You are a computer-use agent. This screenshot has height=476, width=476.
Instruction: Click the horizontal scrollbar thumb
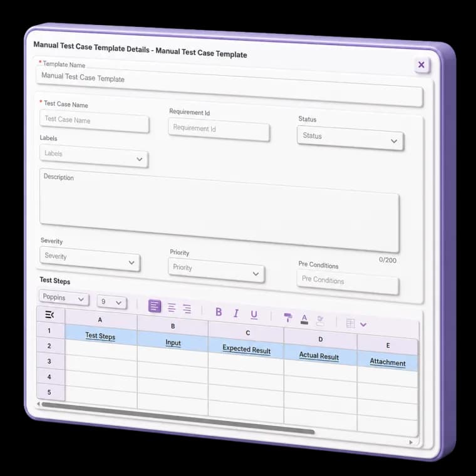[178, 418]
